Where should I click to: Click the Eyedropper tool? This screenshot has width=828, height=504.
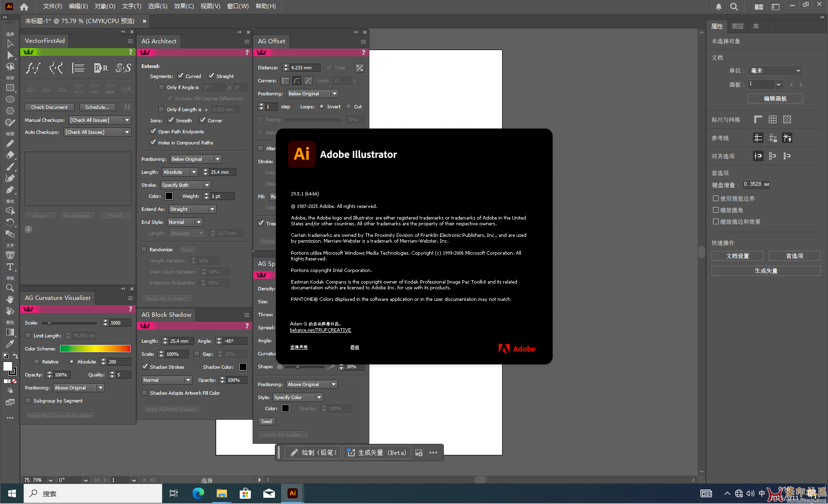coord(10,344)
